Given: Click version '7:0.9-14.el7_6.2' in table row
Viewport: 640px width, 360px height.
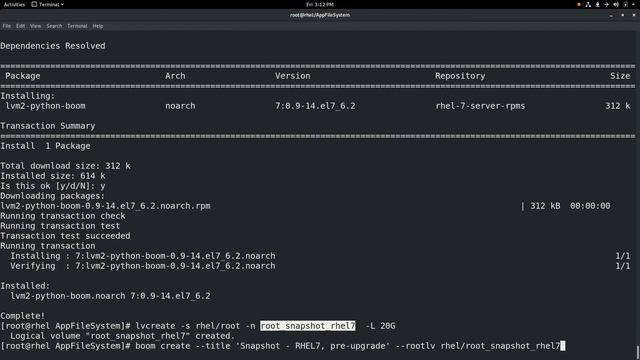Looking at the screenshot, I should (x=315, y=106).
